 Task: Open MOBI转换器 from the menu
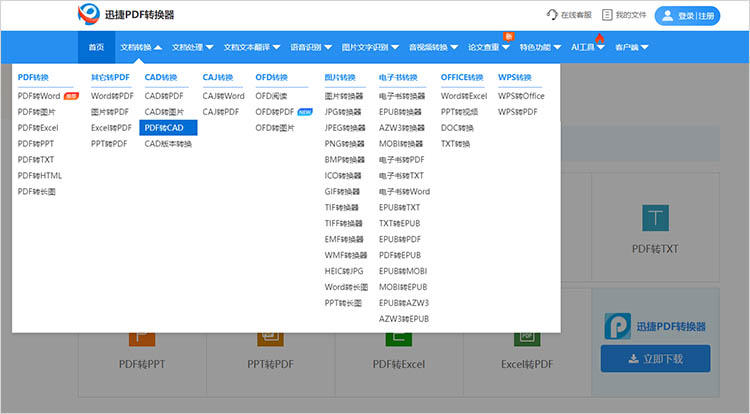(x=401, y=143)
